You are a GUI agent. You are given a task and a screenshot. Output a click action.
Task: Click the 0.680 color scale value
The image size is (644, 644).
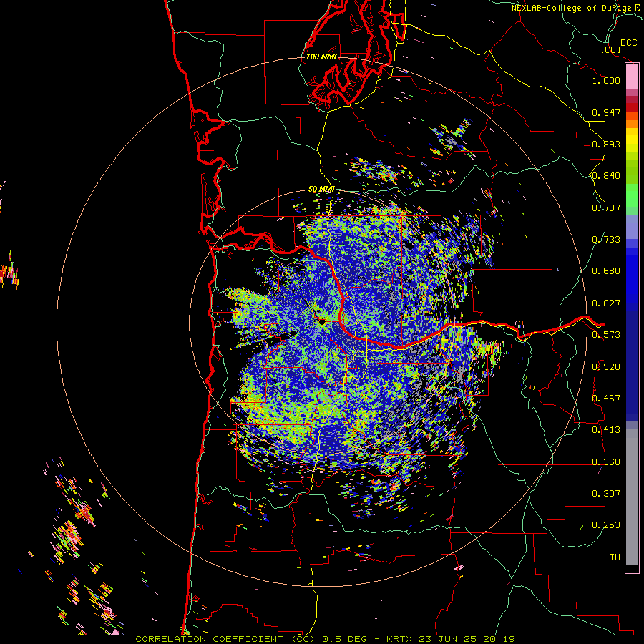(606, 271)
